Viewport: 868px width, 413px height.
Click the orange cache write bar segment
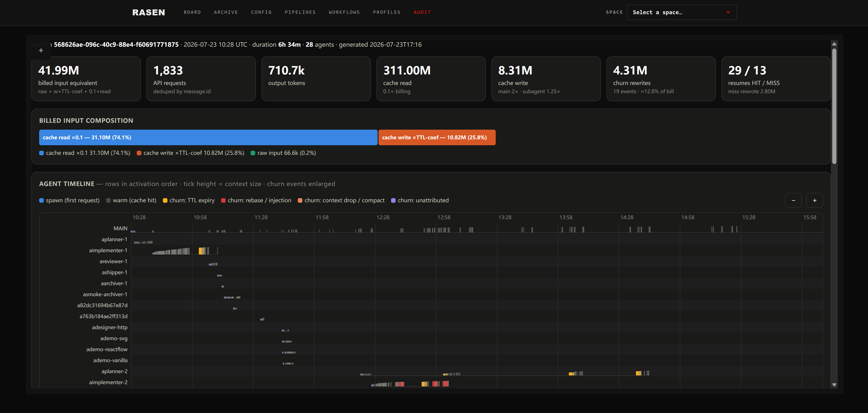pos(437,137)
